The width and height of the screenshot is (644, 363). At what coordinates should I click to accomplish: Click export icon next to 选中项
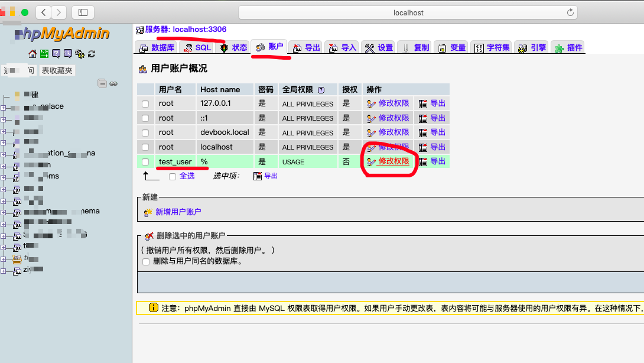258,176
